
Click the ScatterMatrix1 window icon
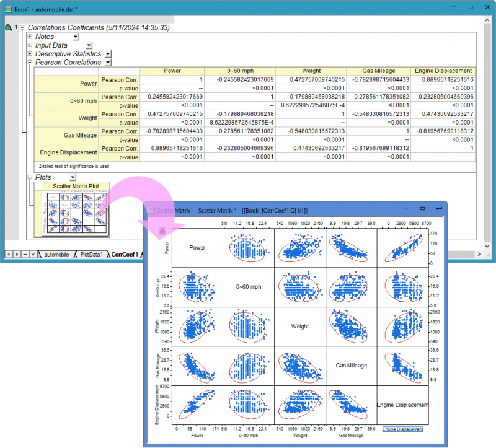click(151, 210)
